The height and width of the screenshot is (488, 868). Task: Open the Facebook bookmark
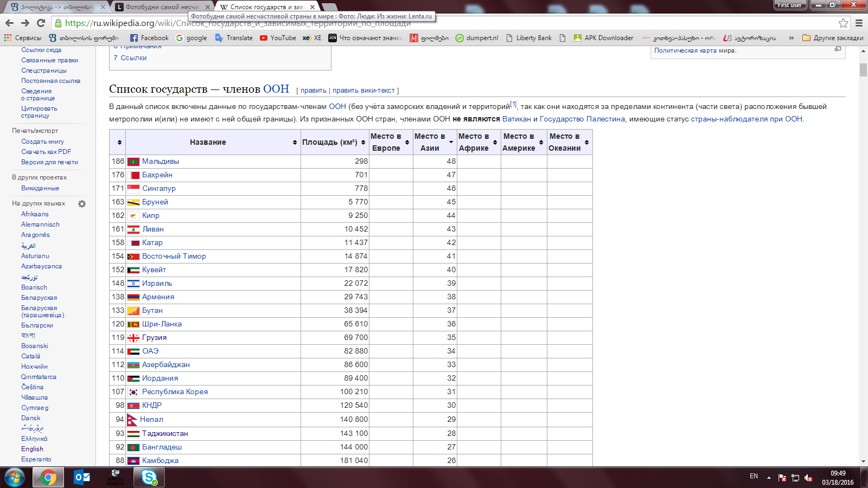click(x=149, y=38)
